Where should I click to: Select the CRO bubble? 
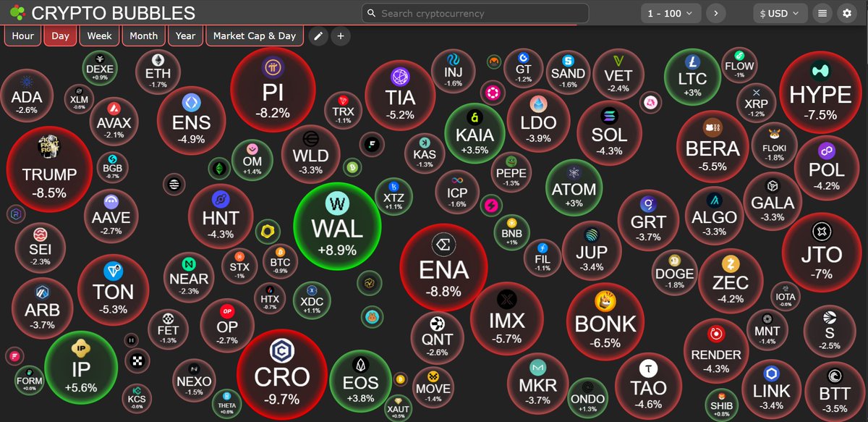click(281, 374)
